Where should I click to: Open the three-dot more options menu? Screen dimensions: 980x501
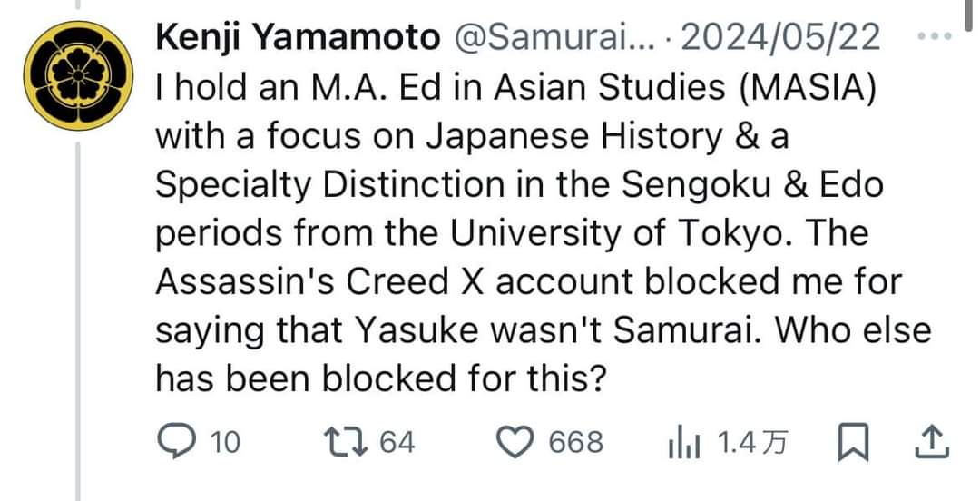tap(935, 36)
